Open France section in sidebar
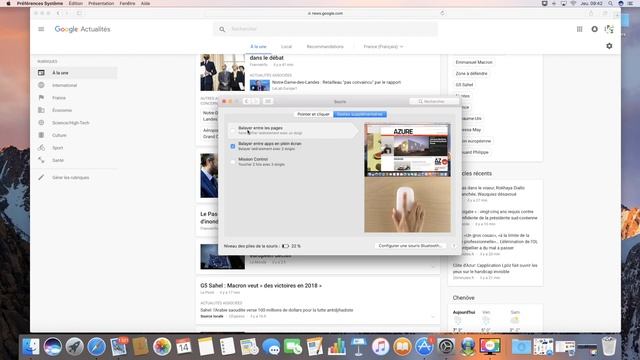 click(59, 98)
